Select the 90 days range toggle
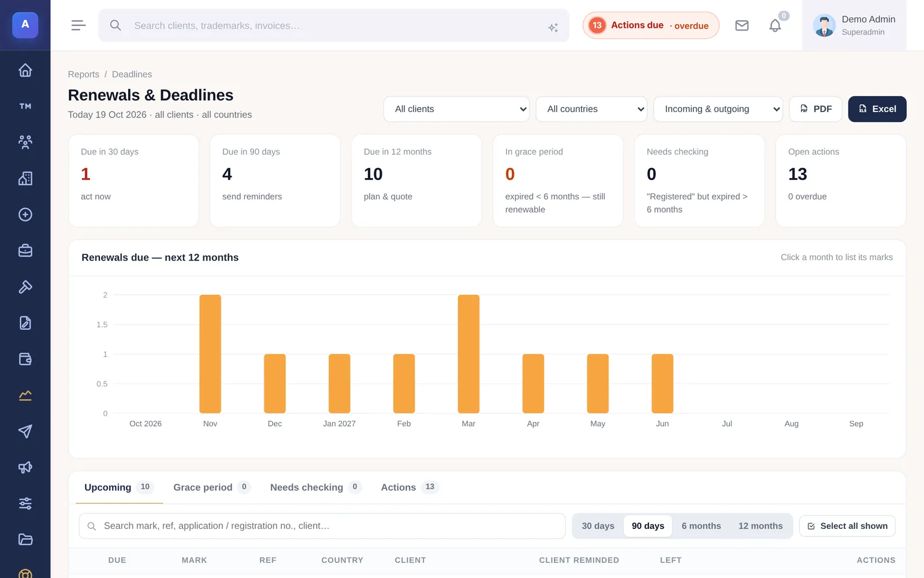Viewport: 924px width, 578px height. pyautogui.click(x=648, y=526)
